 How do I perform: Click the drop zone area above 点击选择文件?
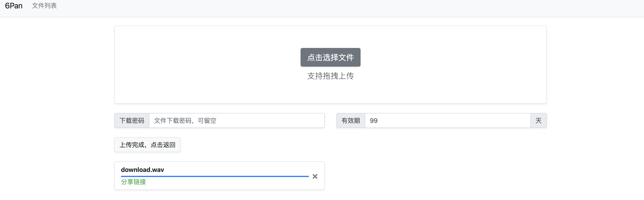[330, 36]
